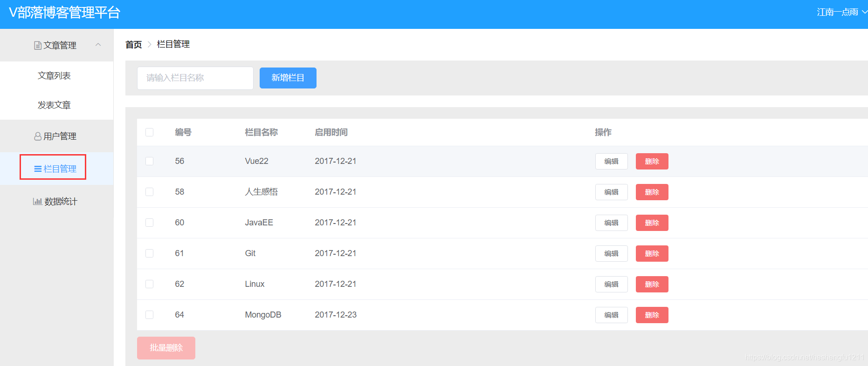Check the checkbox for row 64 MongoDB

coord(149,315)
